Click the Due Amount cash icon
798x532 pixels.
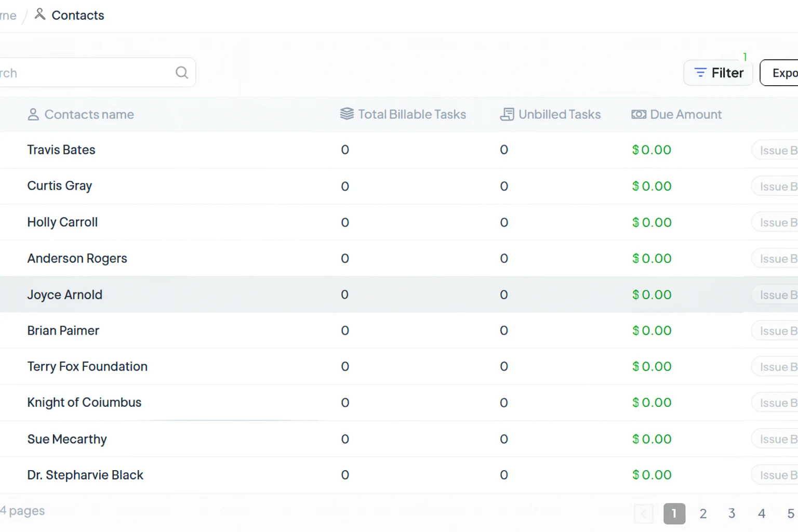pos(639,114)
